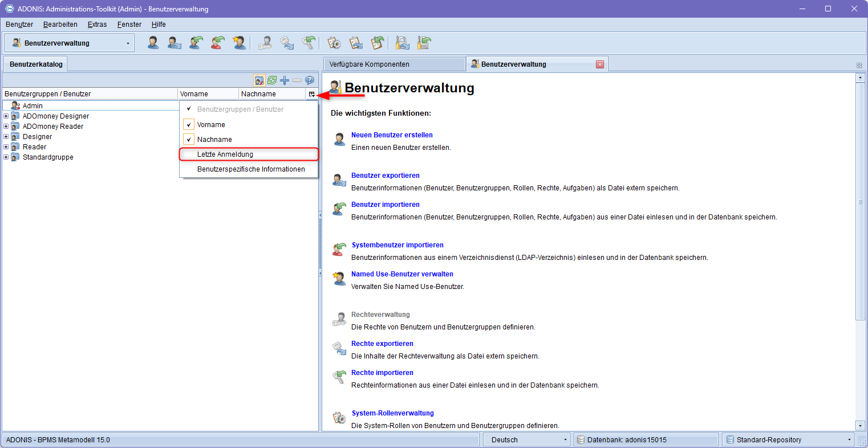Click the blue plus icon in catalog toolbar

pyautogui.click(x=285, y=80)
